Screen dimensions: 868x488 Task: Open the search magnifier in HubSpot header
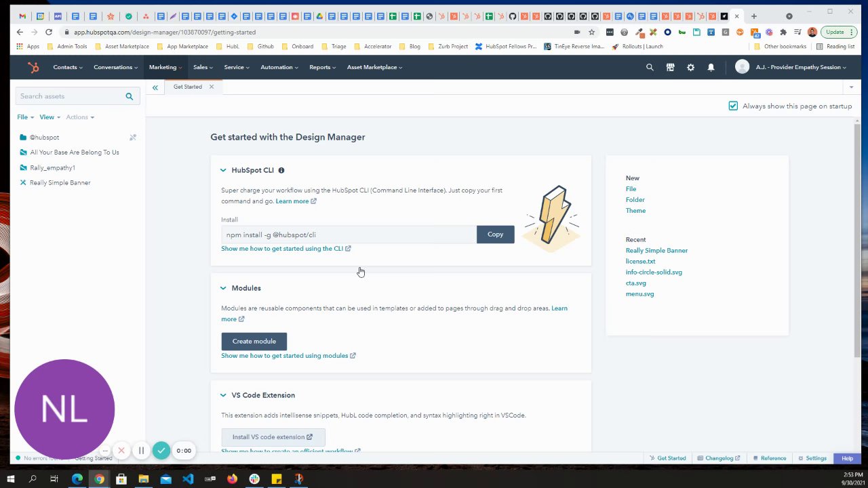point(650,67)
